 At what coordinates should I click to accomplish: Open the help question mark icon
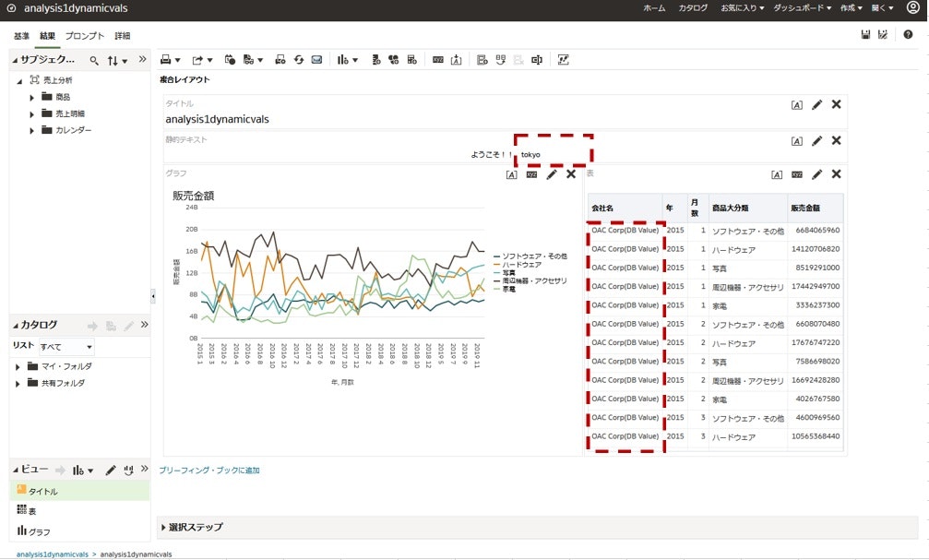coord(908,34)
